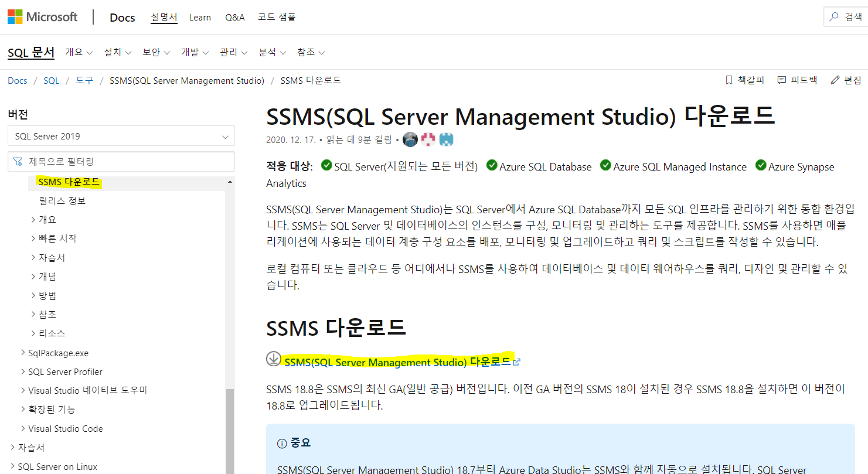Select the 설명서 tab
The image size is (868, 474).
coord(164,18)
